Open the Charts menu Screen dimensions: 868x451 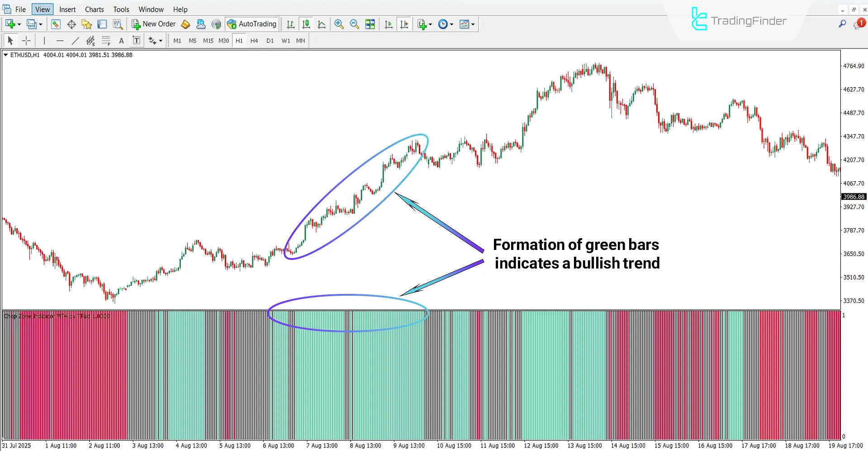(x=94, y=9)
